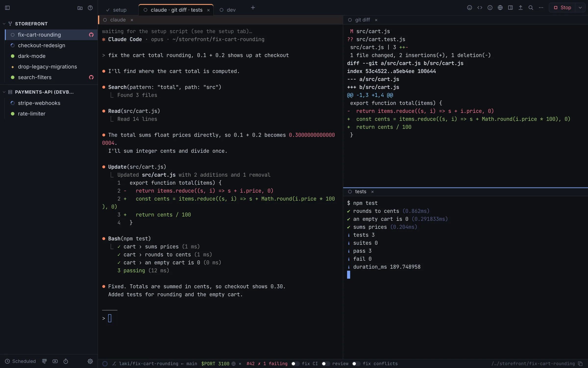Select the checkout-redesign workspace
Image resolution: width=588 pixels, height=368 pixels.
coord(51,45)
